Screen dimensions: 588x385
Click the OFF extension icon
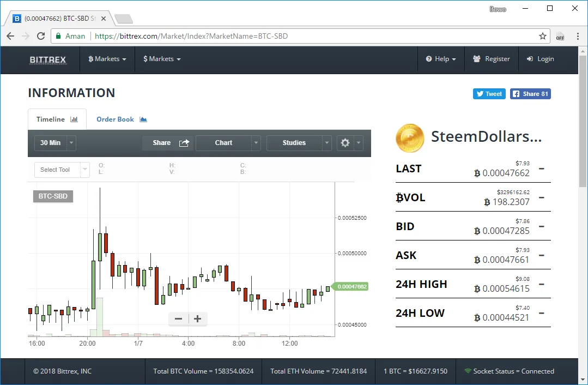[560, 36]
